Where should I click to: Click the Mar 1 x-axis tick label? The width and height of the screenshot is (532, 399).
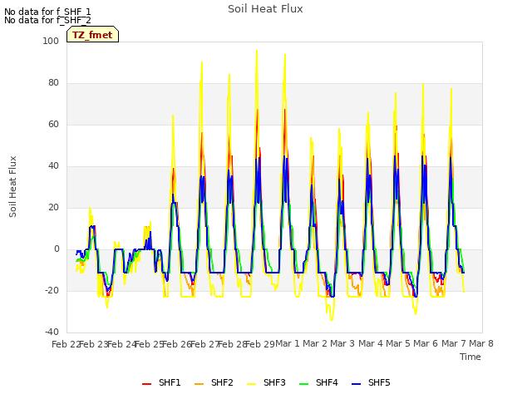[288, 343]
